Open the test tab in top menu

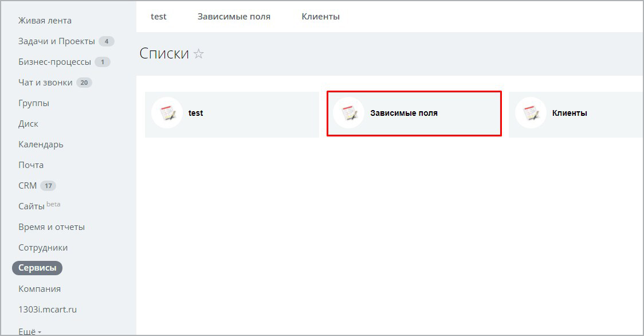[x=159, y=17]
